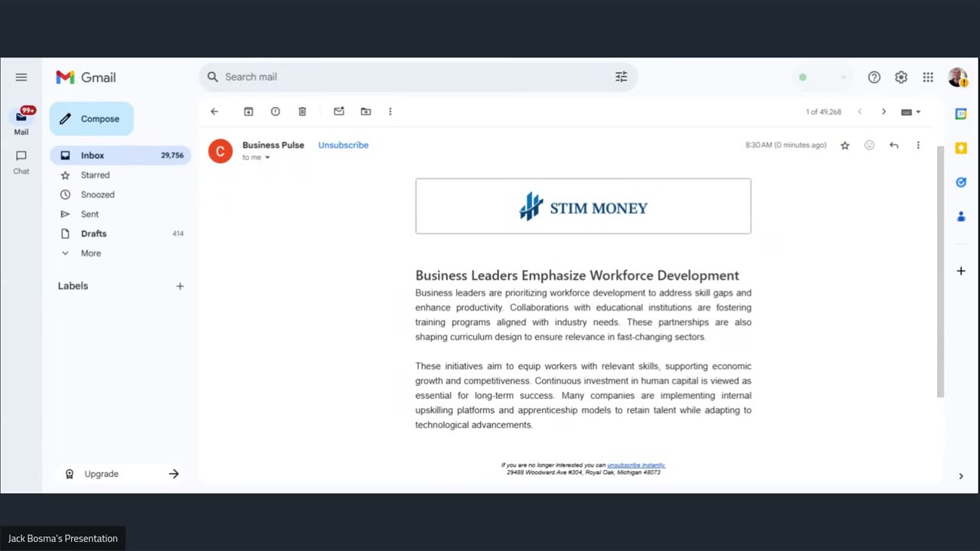This screenshot has height=551, width=980.
Task: Click the Compose button
Action: click(91, 119)
